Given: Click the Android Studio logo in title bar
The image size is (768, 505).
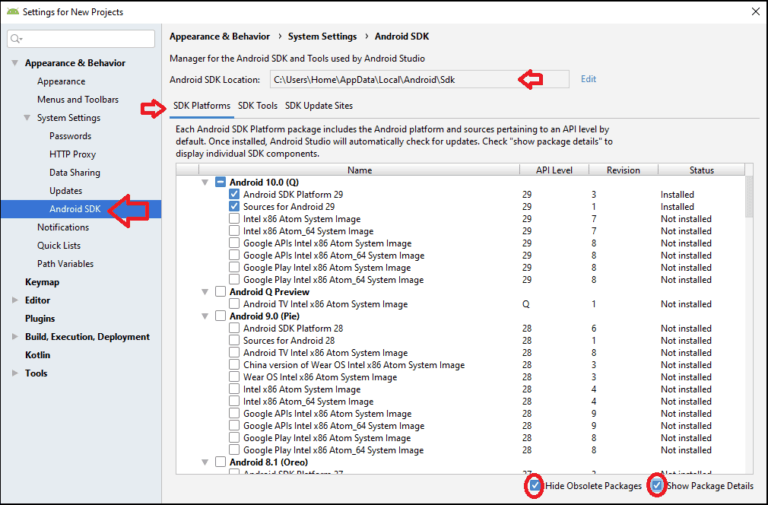Looking at the screenshot, I should pos(13,11).
